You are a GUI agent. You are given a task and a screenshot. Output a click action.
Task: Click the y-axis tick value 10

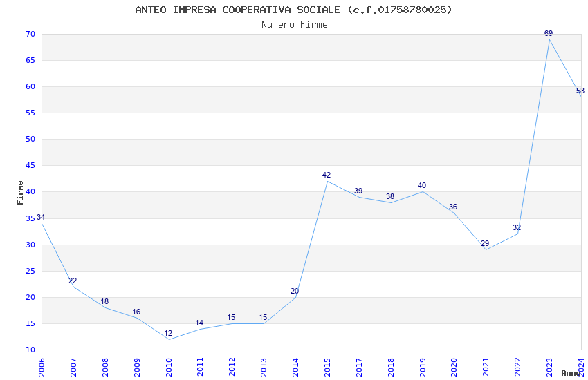(x=30, y=350)
